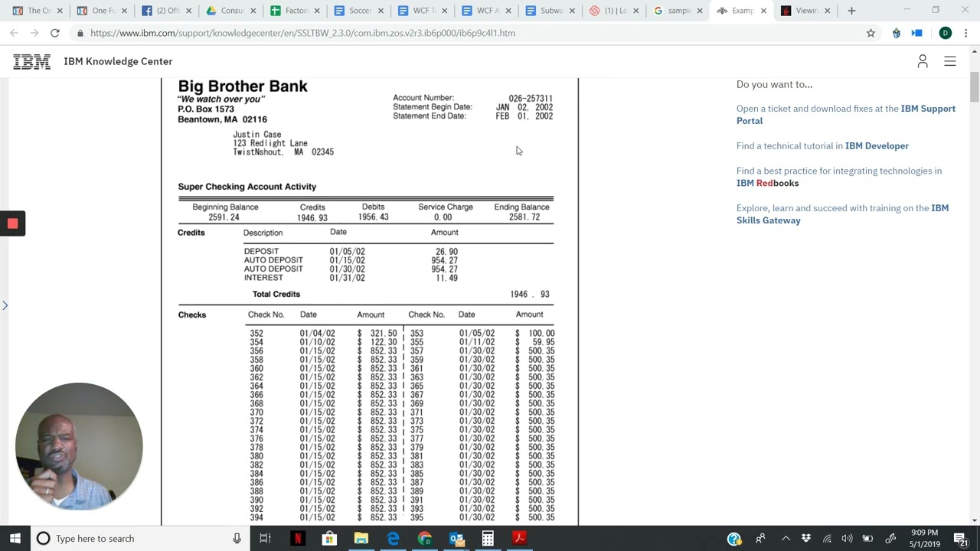980x551 pixels.
Task: Bookmark this page with the star icon
Action: click(x=871, y=33)
